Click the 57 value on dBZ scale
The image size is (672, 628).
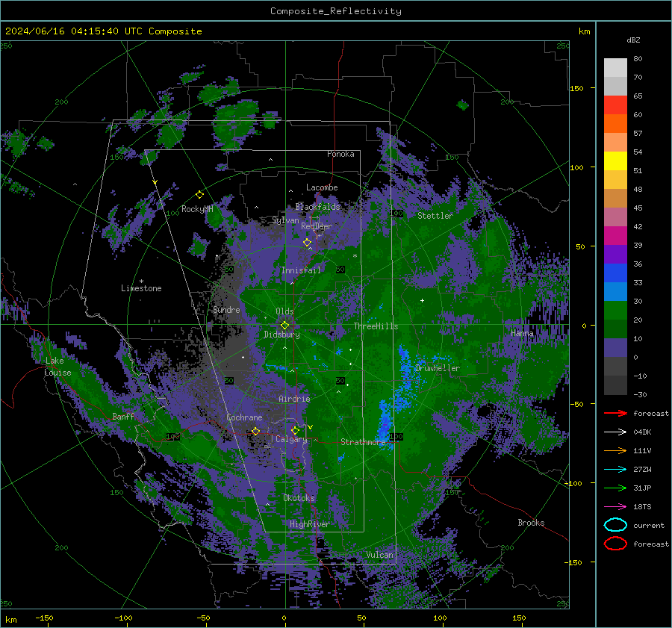click(638, 134)
